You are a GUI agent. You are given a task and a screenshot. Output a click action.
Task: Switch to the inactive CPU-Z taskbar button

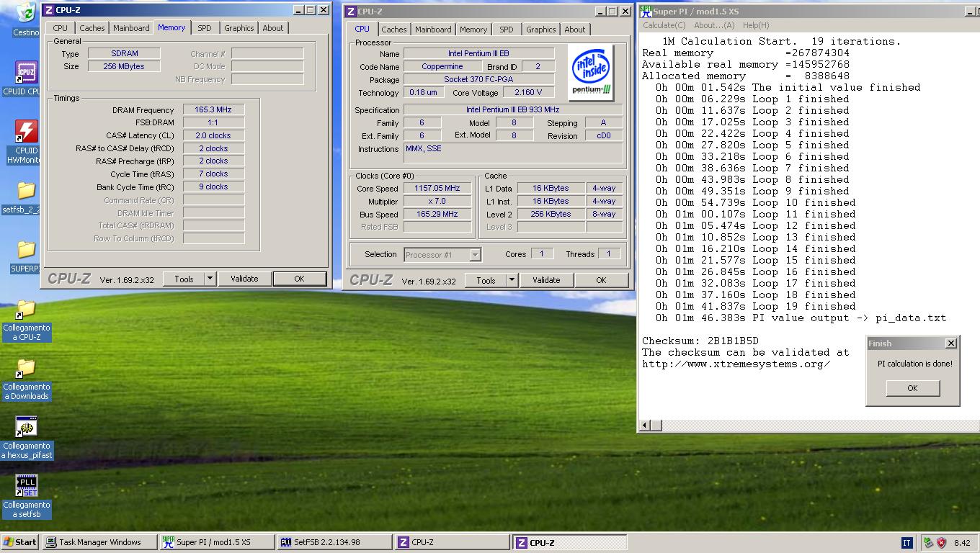coord(452,542)
